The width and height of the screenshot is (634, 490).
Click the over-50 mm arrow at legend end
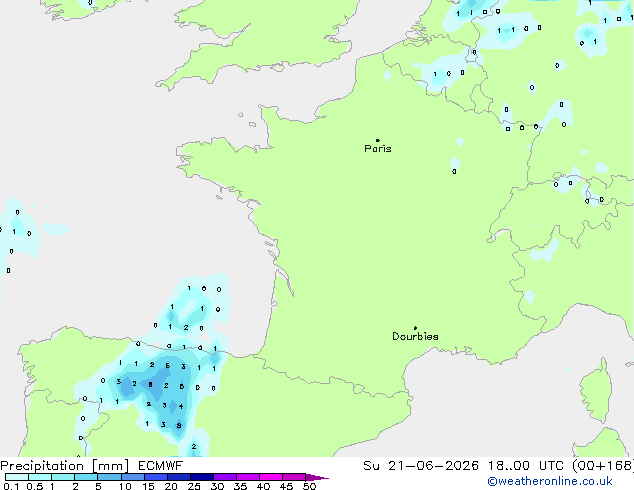coord(317,477)
